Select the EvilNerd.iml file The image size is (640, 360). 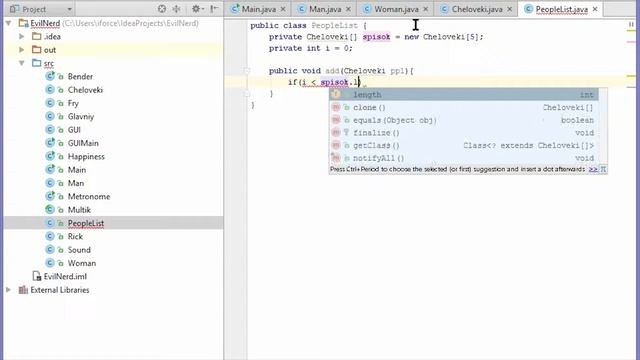tap(65, 276)
